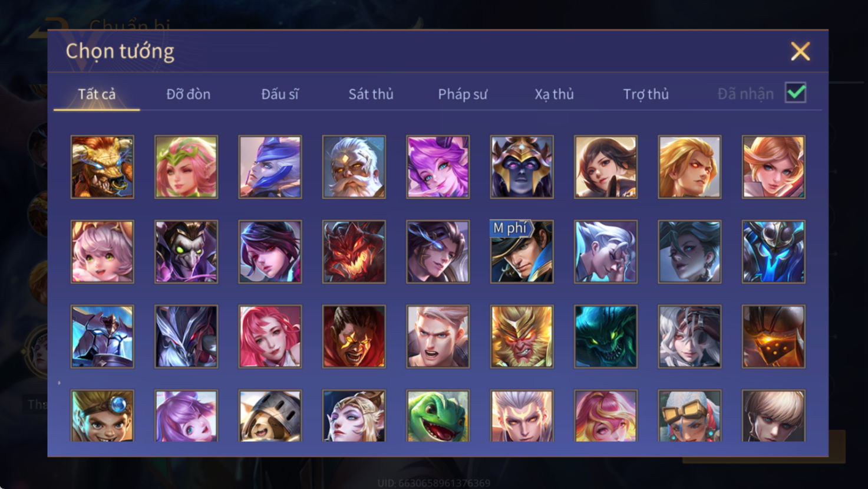Filter heroes by "Sát thủ"
Image resolution: width=868 pixels, height=489 pixels.
coord(371,94)
